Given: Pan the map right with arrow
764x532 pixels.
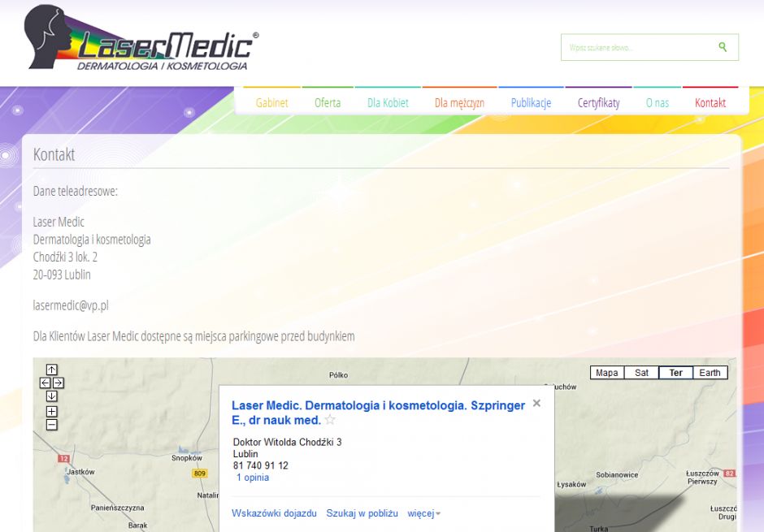Looking at the screenshot, I should point(58,383).
